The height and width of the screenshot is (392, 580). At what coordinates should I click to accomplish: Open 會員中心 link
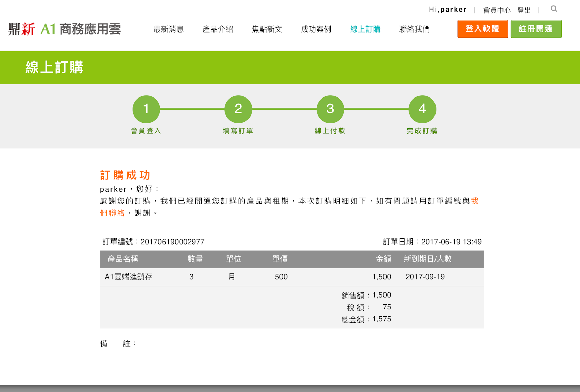tap(497, 10)
